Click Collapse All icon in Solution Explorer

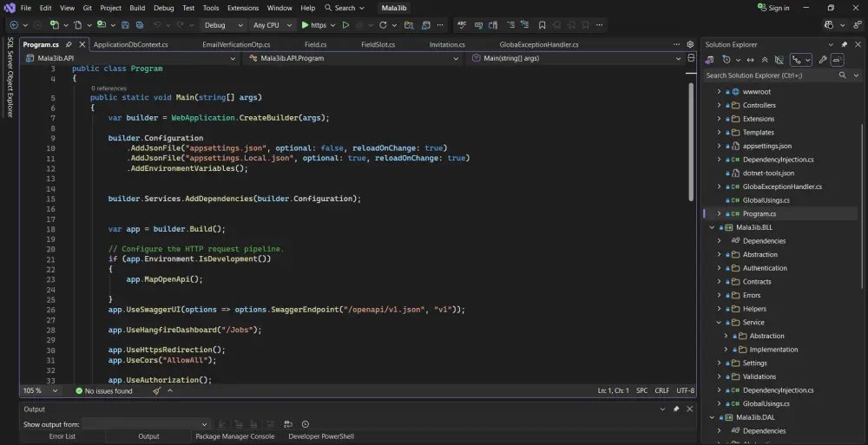pyautogui.click(x=765, y=60)
